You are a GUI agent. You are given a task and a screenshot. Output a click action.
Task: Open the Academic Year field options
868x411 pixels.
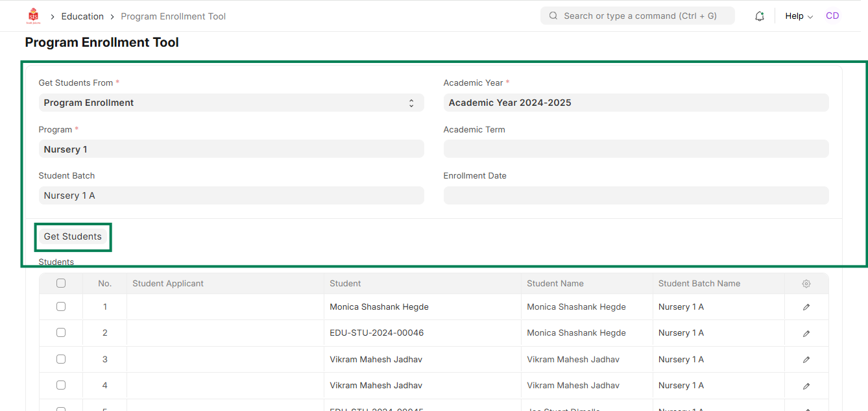(x=636, y=103)
